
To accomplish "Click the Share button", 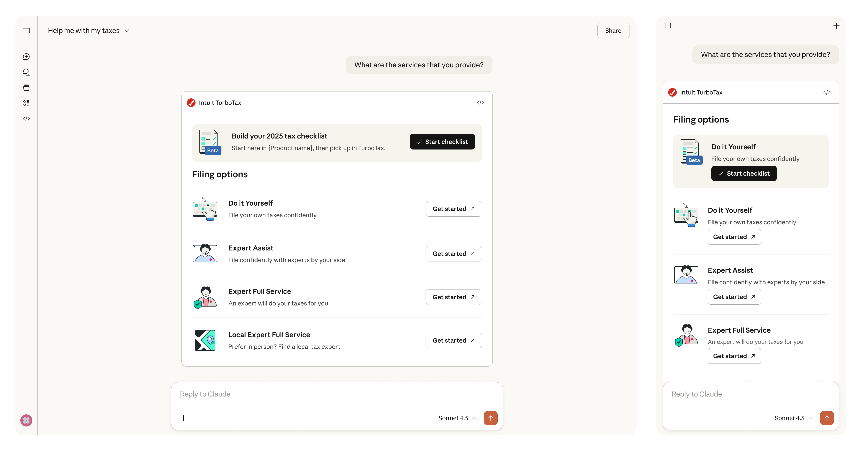I will coord(613,31).
